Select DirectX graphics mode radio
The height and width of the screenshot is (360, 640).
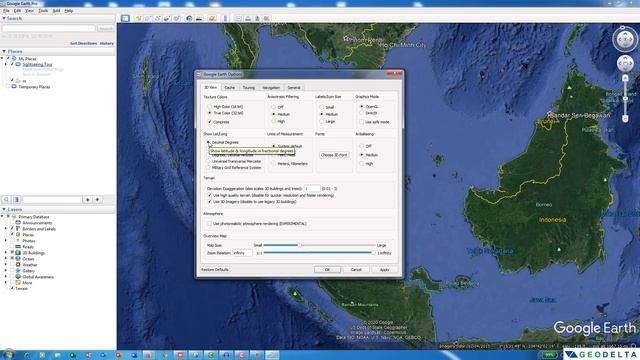[x=362, y=113]
